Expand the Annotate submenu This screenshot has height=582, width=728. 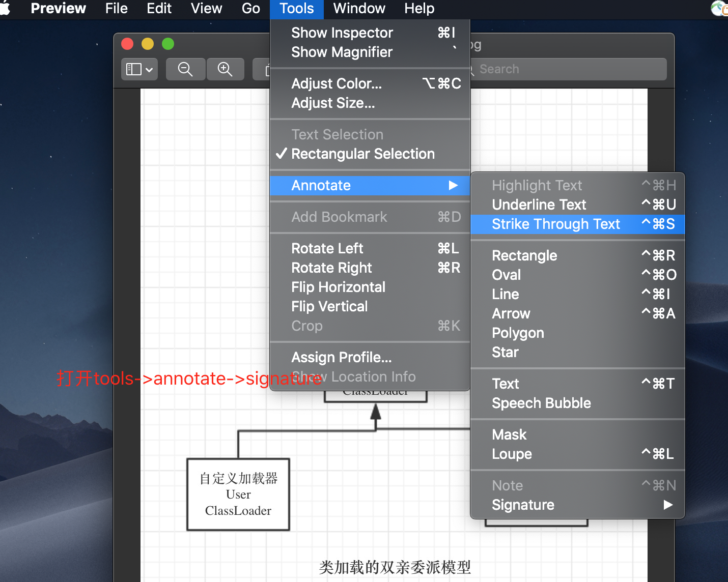pos(370,185)
